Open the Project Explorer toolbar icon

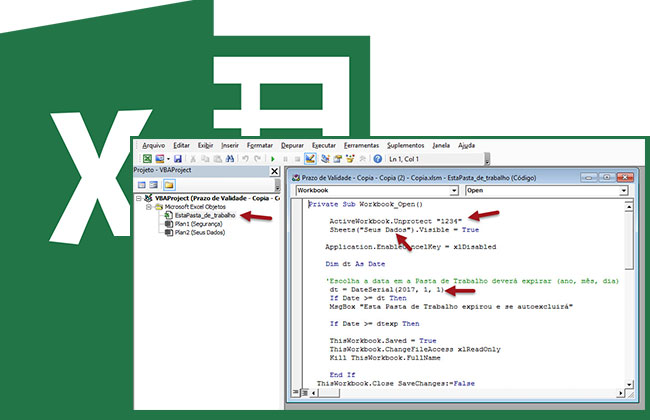[325, 159]
